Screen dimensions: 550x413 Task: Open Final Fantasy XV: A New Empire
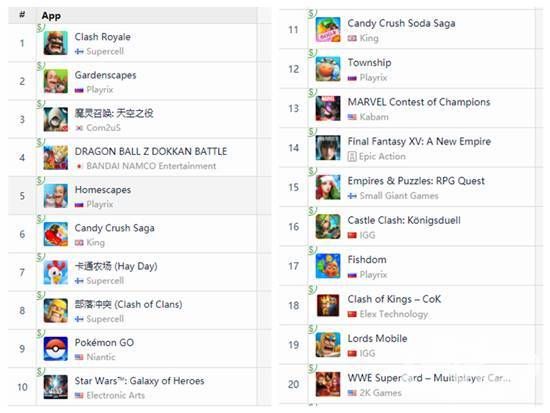point(419,141)
